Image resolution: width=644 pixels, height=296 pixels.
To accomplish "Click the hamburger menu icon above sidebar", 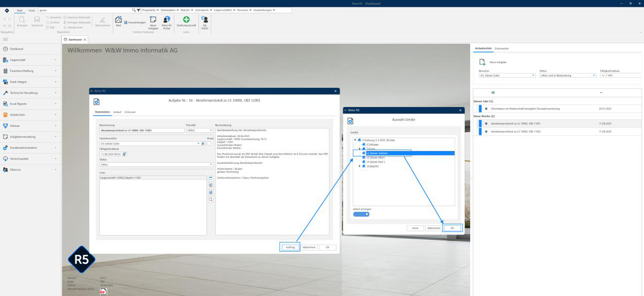I will (5, 39).
